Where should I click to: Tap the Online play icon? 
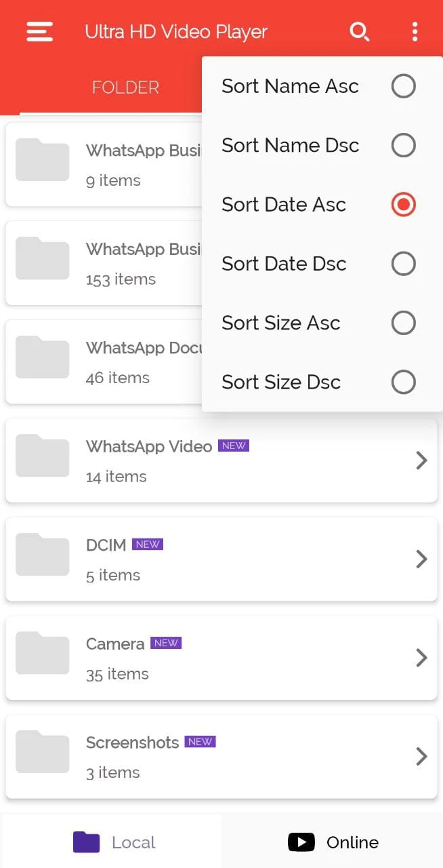pyautogui.click(x=301, y=842)
